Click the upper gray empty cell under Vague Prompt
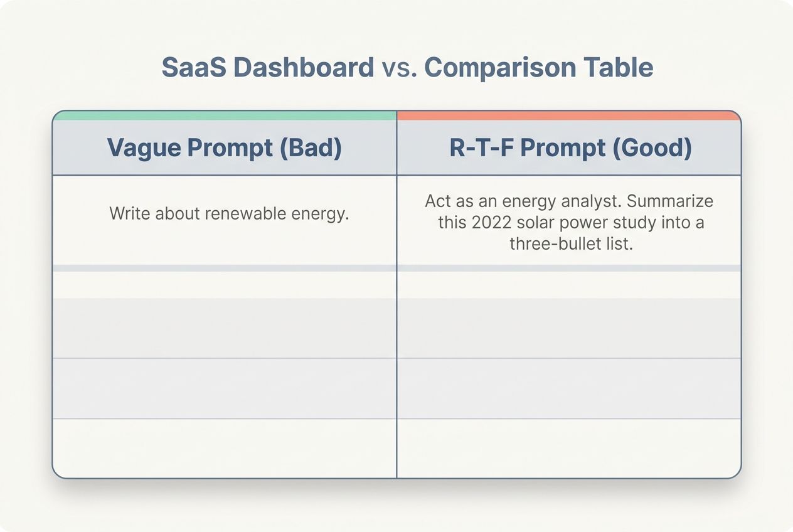This screenshot has height=532, width=793. coord(225,327)
